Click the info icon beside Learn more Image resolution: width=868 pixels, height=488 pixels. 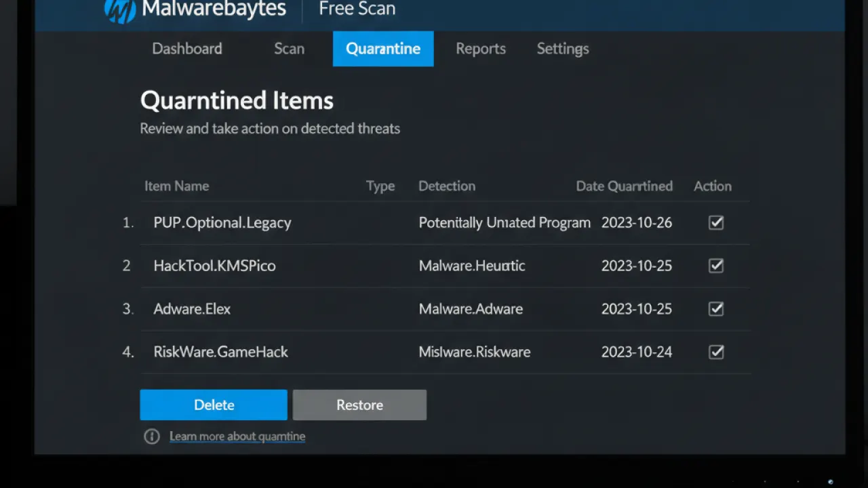[152, 436]
